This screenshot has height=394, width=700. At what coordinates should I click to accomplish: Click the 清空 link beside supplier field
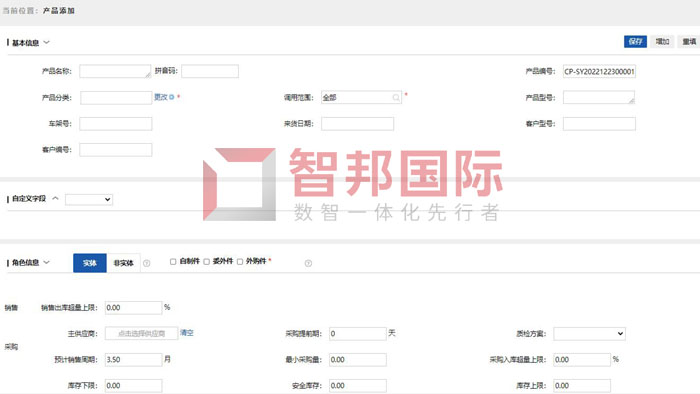point(187,332)
